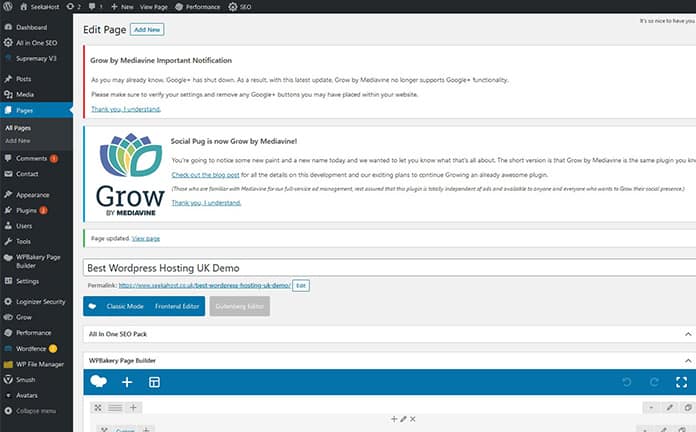Switch to Classic Mode

[125, 306]
